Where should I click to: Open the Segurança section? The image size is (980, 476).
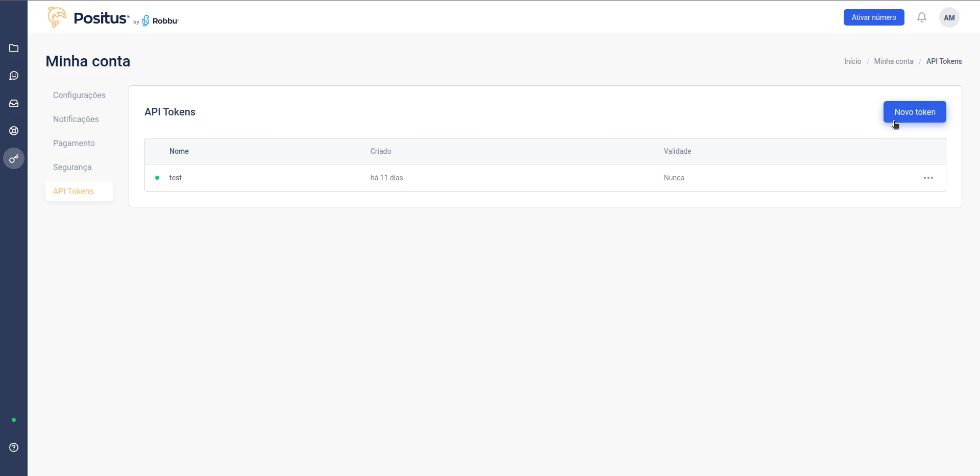pos(72,167)
